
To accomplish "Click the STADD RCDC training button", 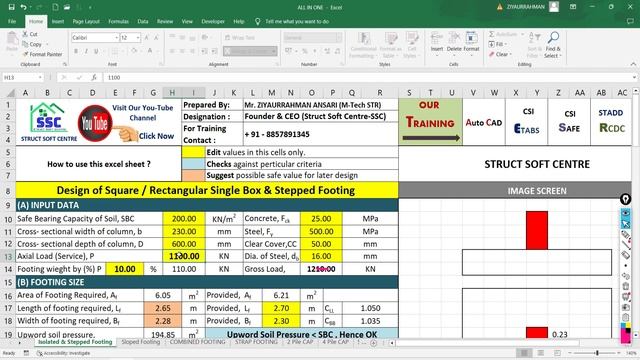I will pyautogui.click(x=611, y=122).
